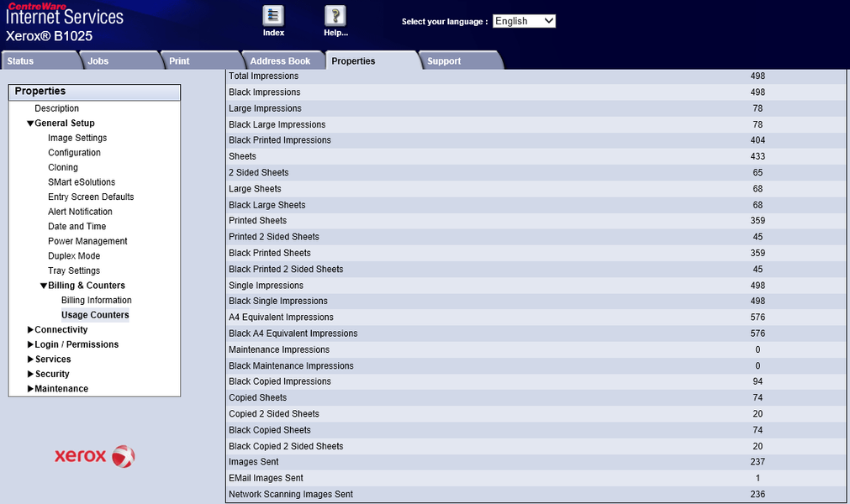The image size is (850, 504).
Task: Click Black Maintenance Impressions label
Action: [x=291, y=366]
